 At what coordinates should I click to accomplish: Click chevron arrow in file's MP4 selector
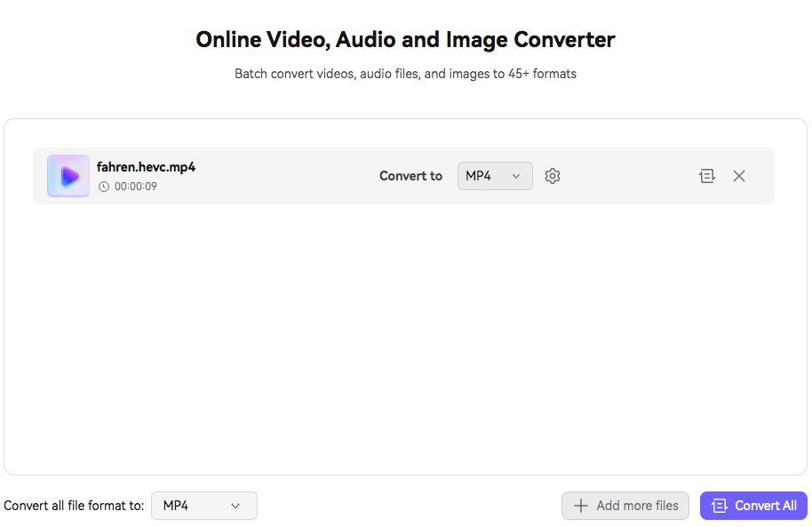tap(516, 176)
